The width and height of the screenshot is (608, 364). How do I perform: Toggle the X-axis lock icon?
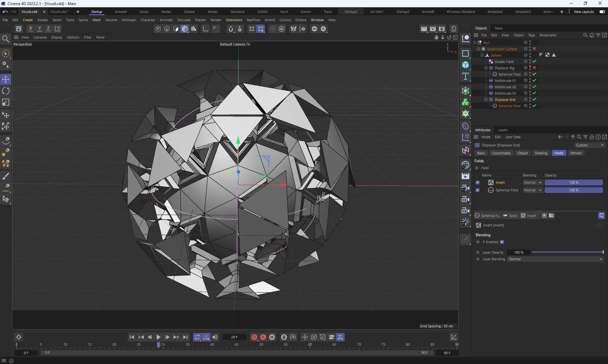[31, 29]
